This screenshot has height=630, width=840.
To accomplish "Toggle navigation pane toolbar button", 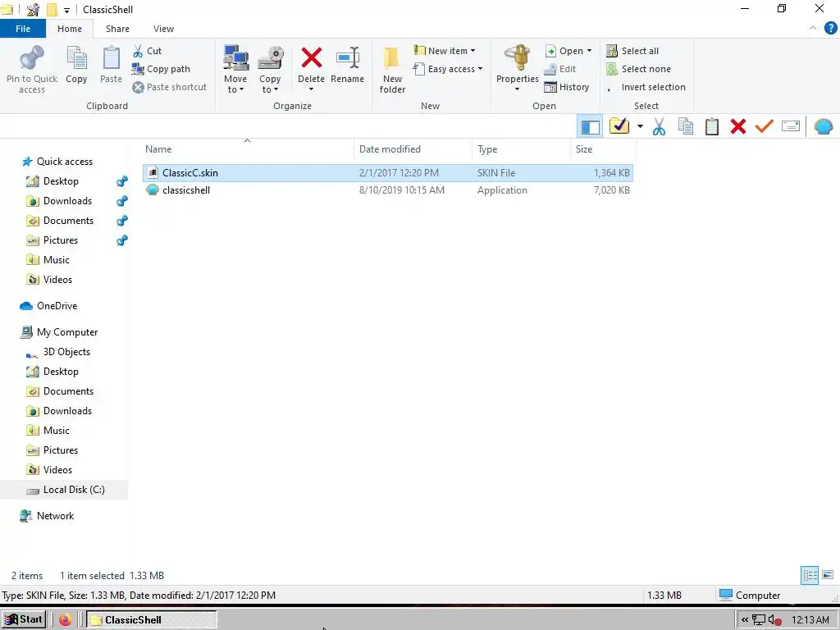I will click(x=591, y=126).
